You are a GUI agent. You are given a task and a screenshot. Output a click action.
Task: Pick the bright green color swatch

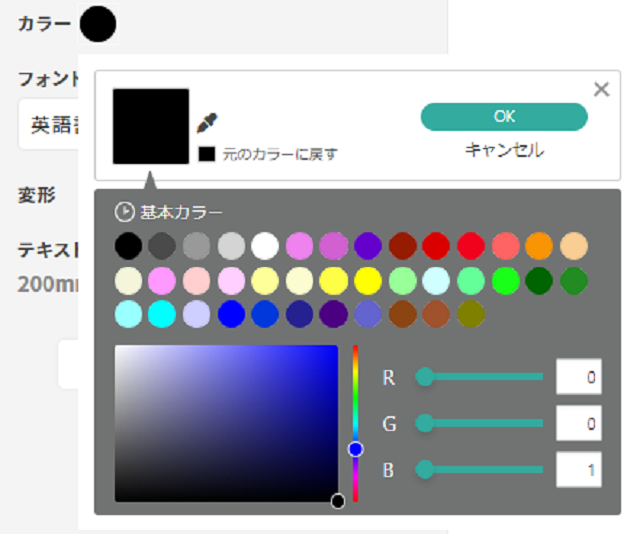point(505,280)
